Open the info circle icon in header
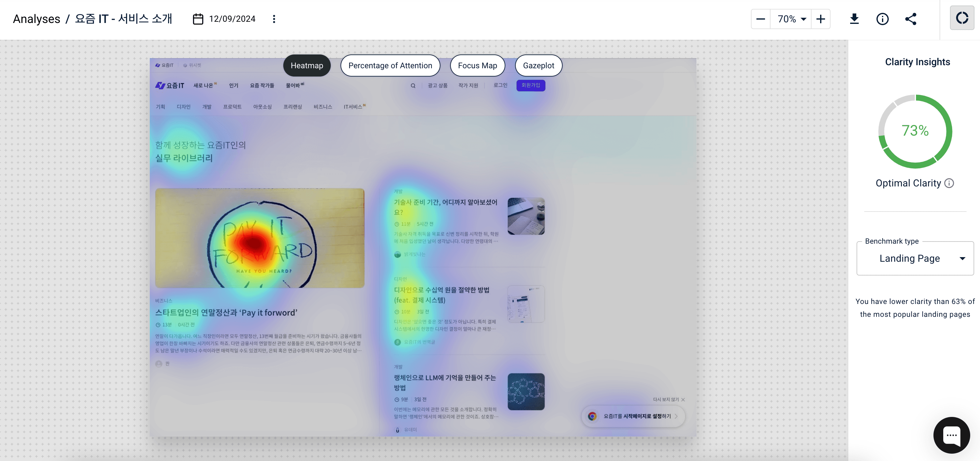Screen dimensions: 980x461 pyautogui.click(x=882, y=19)
